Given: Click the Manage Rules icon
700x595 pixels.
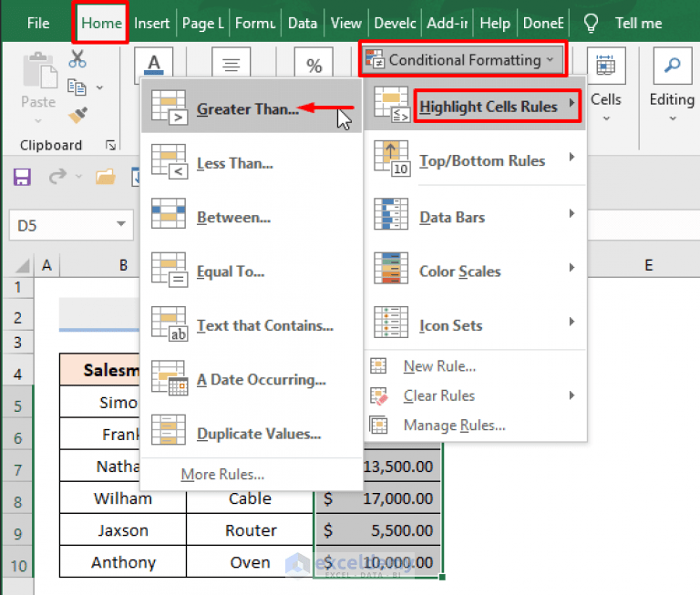Looking at the screenshot, I should (x=378, y=425).
